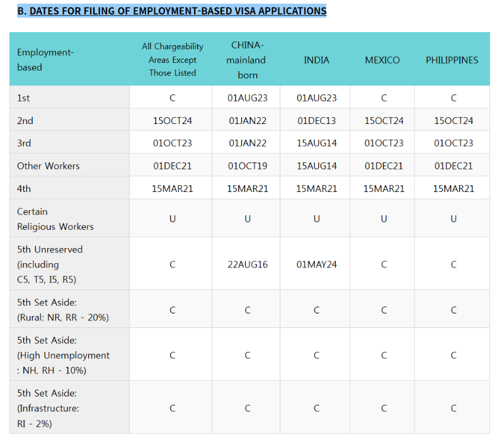Click China's Other Workers date 01OCT19
This screenshot has width=504, height=440.
point(248,166)
